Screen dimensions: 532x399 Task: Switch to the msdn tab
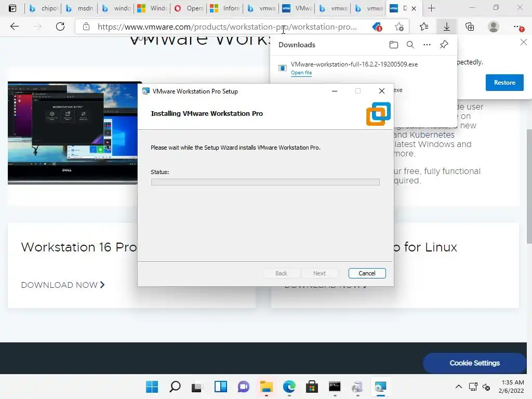(79, 8)
